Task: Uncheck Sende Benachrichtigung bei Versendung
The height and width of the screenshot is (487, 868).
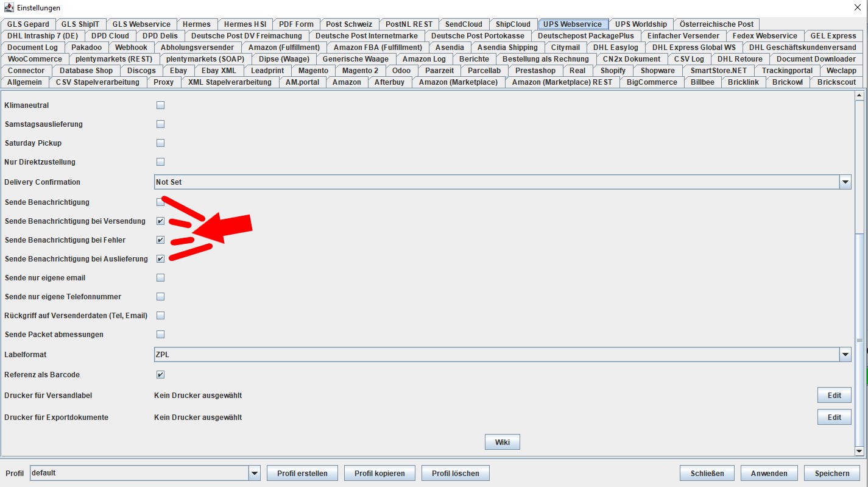Action: tap(161, 221)
